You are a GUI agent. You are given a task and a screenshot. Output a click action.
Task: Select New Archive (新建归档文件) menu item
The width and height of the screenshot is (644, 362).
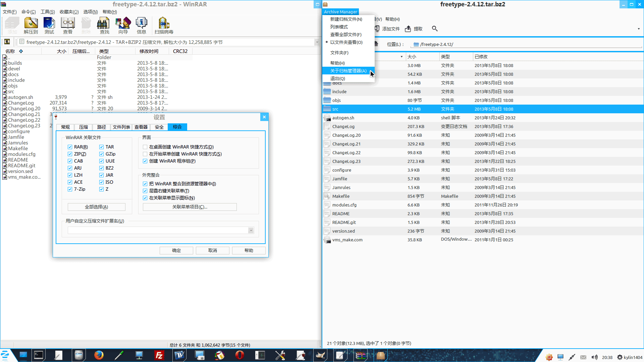point(348,19)
